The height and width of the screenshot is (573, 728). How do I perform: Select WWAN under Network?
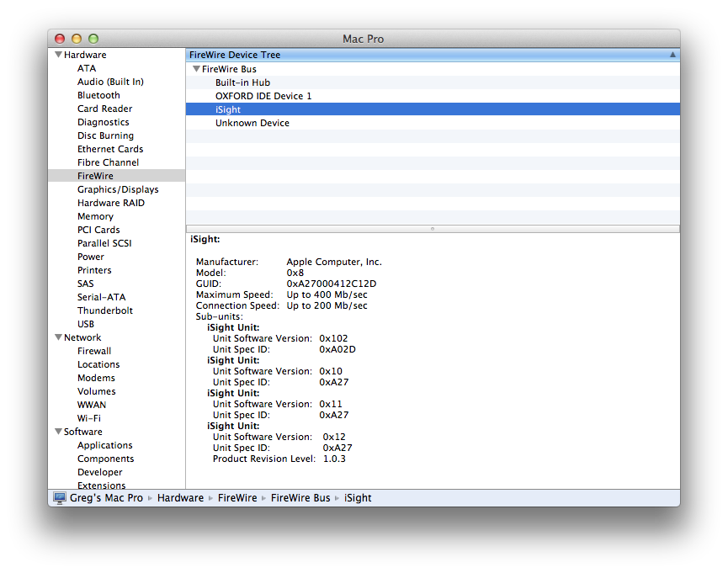click(x=92, y=405)
